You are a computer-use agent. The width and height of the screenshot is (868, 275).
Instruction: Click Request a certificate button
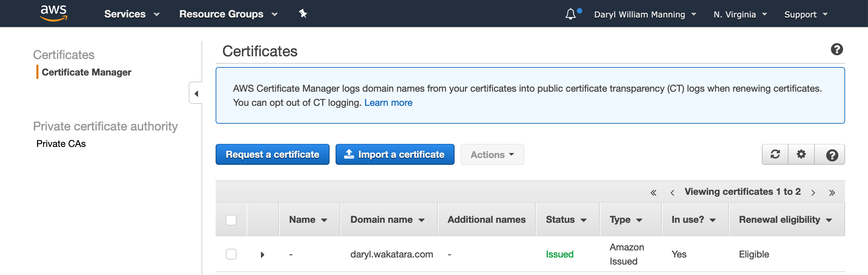(272, 154)
